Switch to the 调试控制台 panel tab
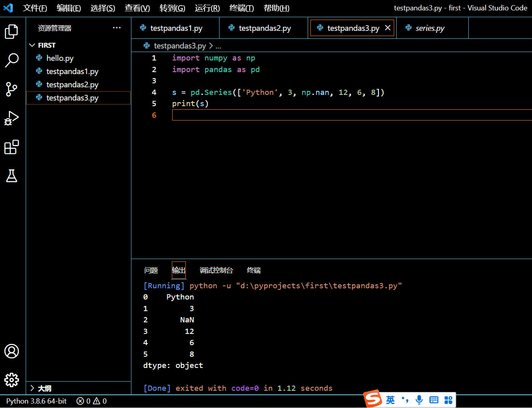 coord(216,270)
